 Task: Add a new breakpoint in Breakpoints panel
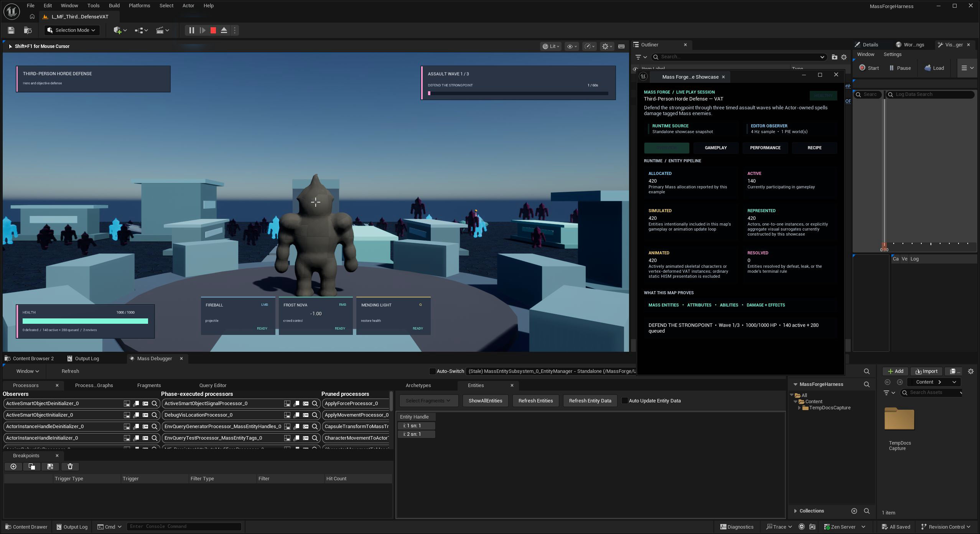coord(13,466)
